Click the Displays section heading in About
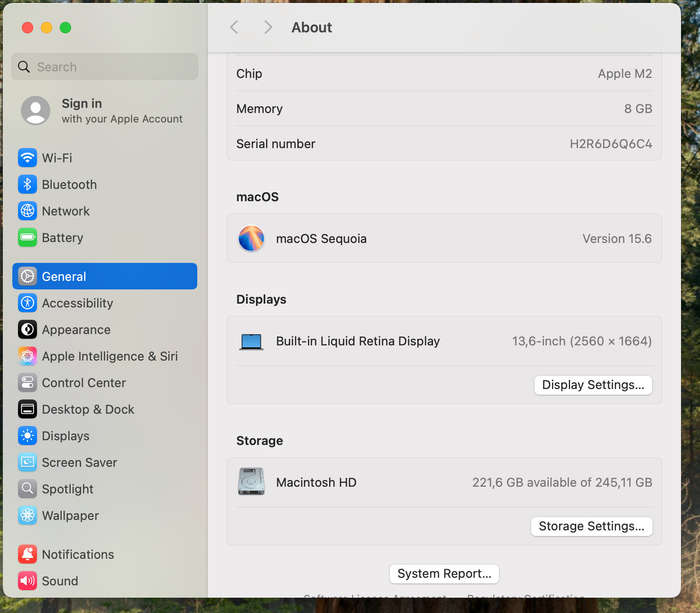 (x=261, y=299)
